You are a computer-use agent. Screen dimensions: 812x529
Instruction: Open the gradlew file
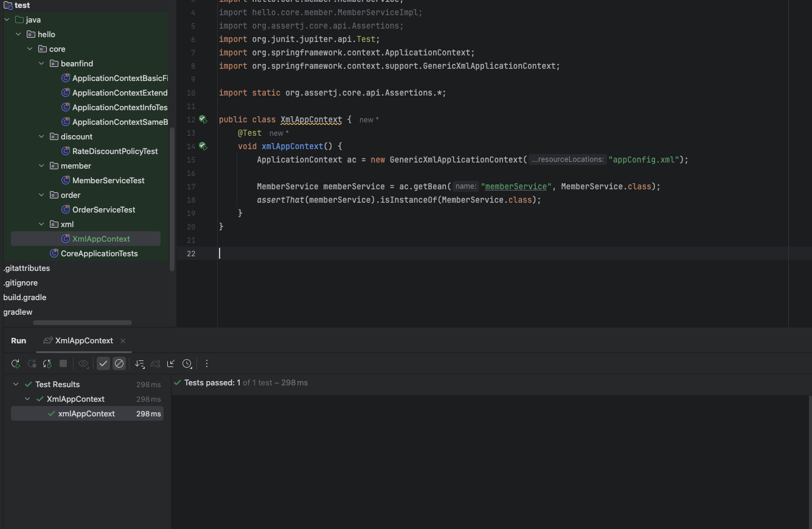click(18, 312)
